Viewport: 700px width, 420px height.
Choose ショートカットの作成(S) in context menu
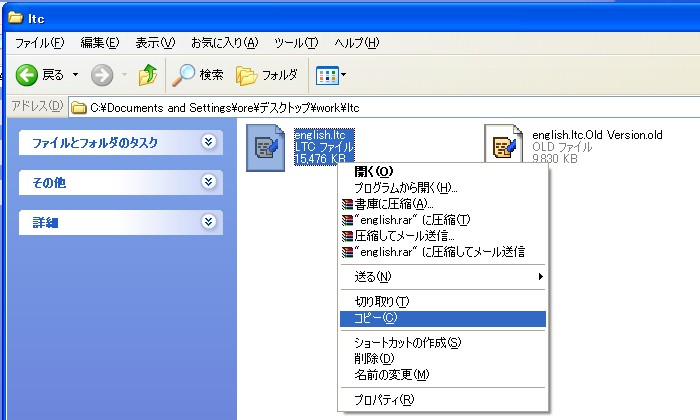point(443,343)
